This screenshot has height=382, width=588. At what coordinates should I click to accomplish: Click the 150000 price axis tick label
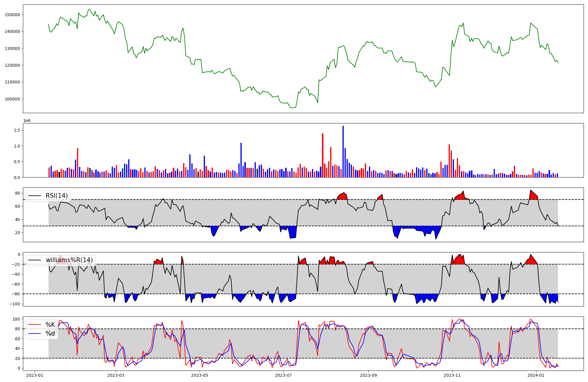click(13, 15)
